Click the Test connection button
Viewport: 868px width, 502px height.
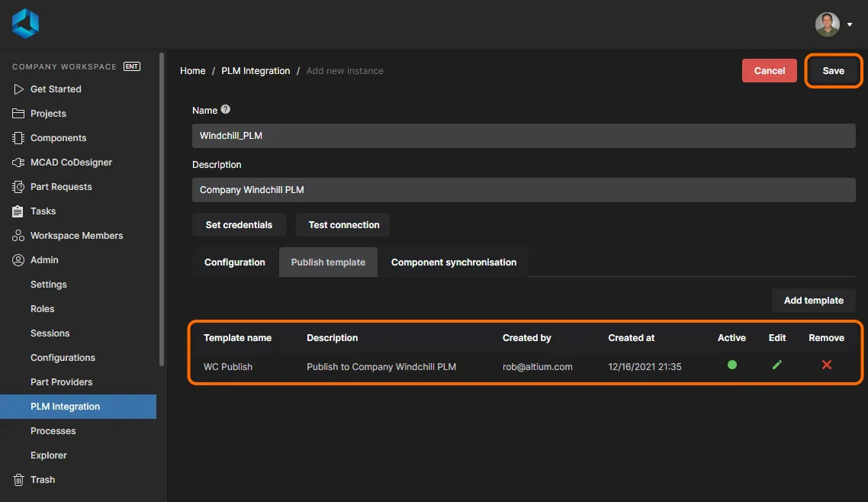(344, 225)
